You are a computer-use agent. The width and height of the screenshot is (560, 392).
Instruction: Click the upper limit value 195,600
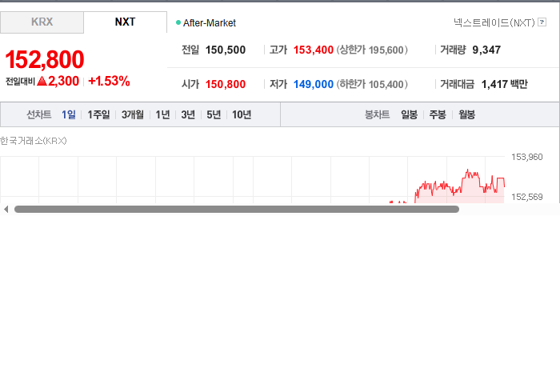pos(386,50)
